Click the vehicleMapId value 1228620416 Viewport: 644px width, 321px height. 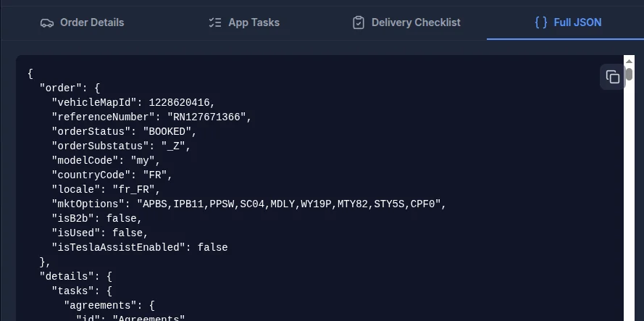[x=179, y=103]
